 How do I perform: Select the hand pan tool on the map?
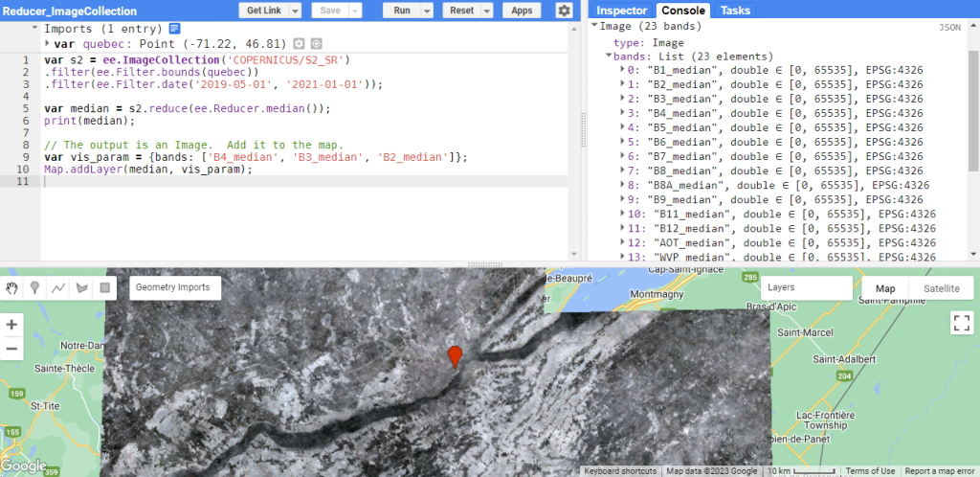tap(12, 287)
